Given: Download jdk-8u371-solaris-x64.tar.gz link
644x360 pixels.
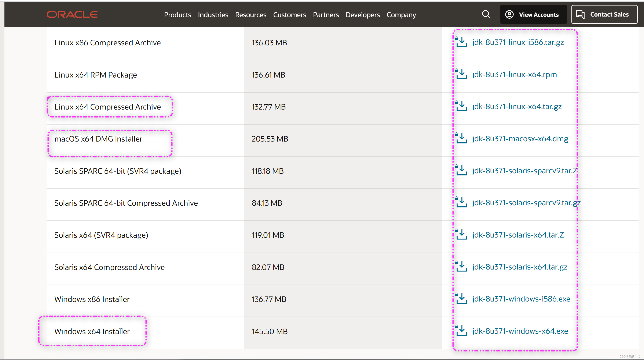Looking at the screenshot, I should pyautogui.click(x=520, y=267).
